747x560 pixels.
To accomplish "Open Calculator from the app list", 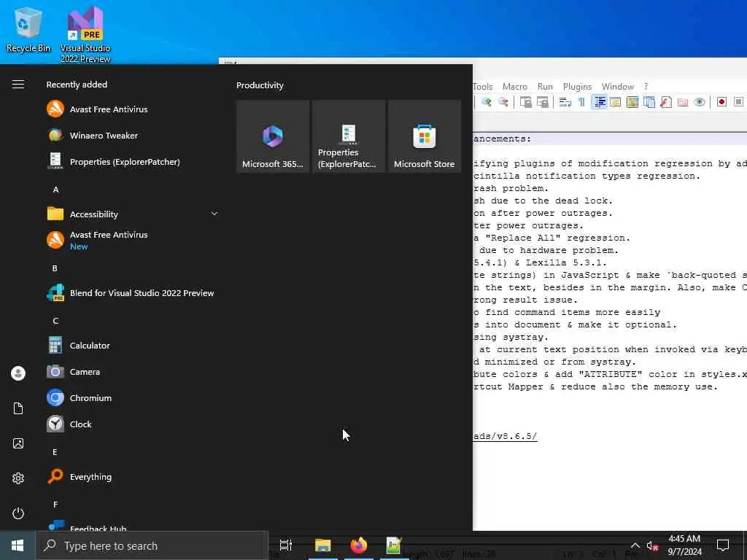I will point(133,345).
